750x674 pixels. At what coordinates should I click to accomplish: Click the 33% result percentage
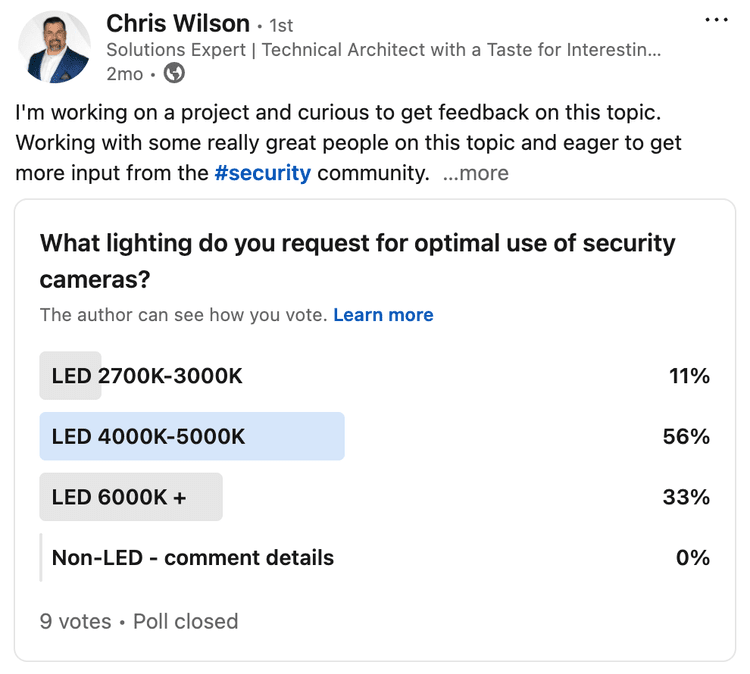click(x=686, y=497)
